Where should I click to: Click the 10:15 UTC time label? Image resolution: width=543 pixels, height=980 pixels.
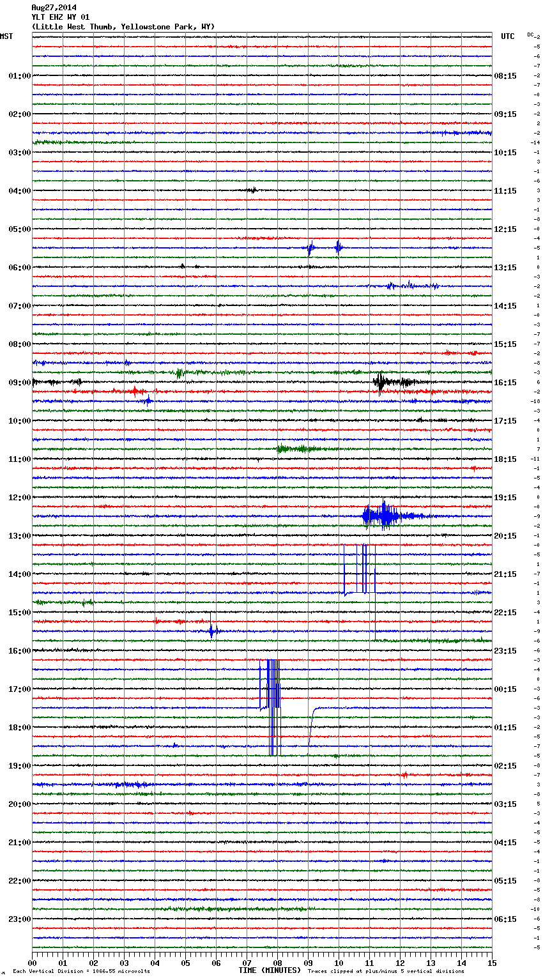(505, 153)
